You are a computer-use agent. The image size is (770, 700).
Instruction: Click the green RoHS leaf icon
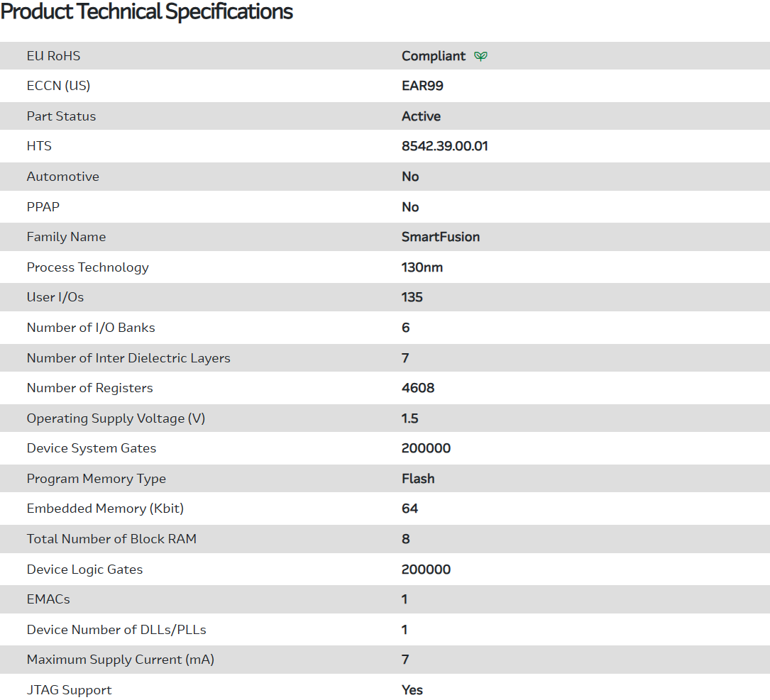tap(481, 56)
